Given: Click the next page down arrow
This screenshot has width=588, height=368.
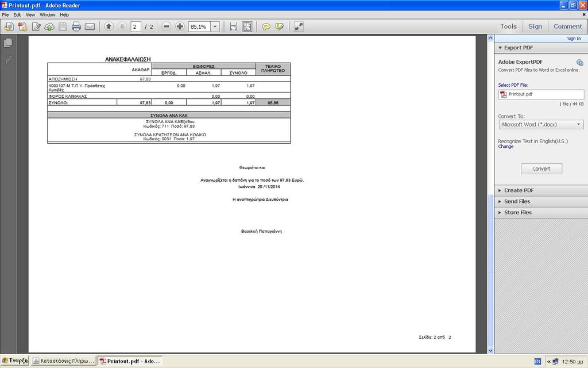Looking at the screenshot, I should pos(122,26).
